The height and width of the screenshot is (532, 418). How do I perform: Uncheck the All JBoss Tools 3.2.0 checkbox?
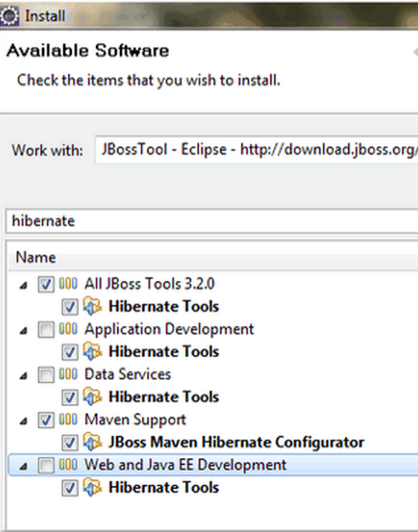pyautogui.click(x=46, y=284)
